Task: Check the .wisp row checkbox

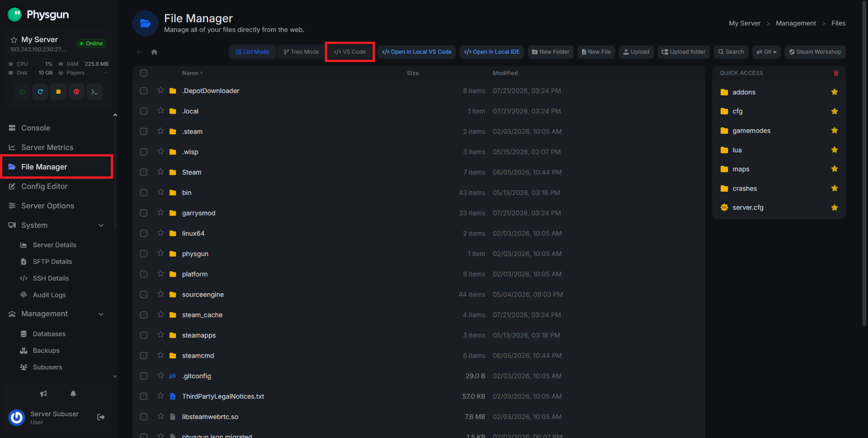Action: tap(144, 152)
